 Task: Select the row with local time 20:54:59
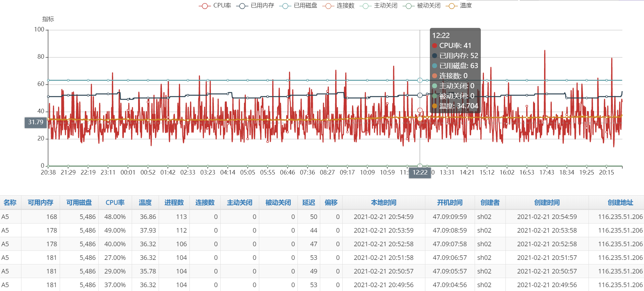(x=383, y=217)
